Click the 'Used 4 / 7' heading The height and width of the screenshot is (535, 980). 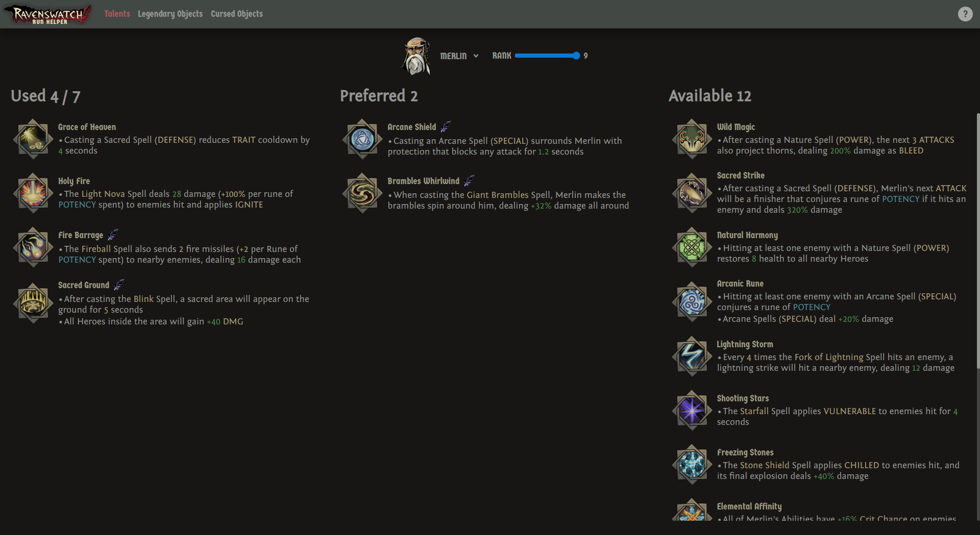45,96
